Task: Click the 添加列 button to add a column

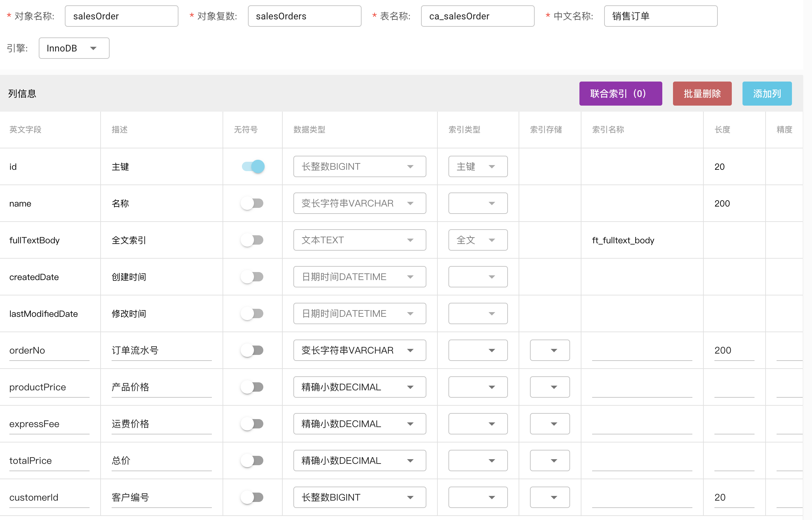Action: (767, 94)
